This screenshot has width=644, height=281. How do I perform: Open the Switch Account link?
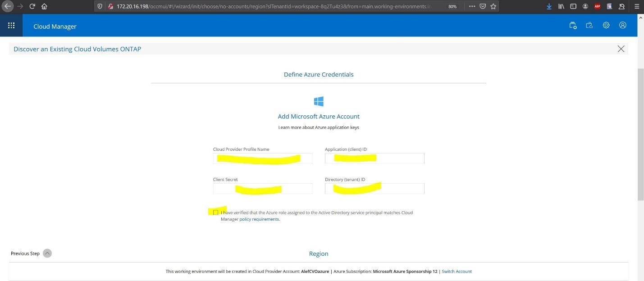tap(457, 272)
